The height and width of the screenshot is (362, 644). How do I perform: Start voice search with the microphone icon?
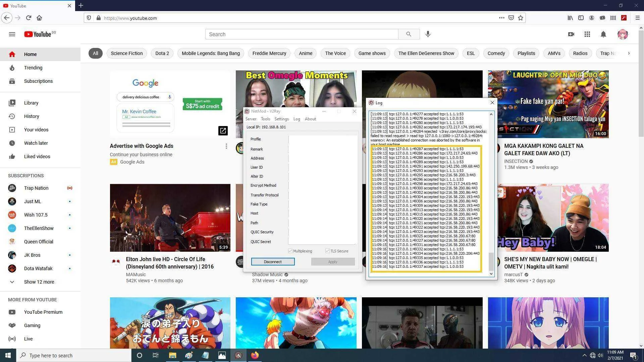[428, 34]
